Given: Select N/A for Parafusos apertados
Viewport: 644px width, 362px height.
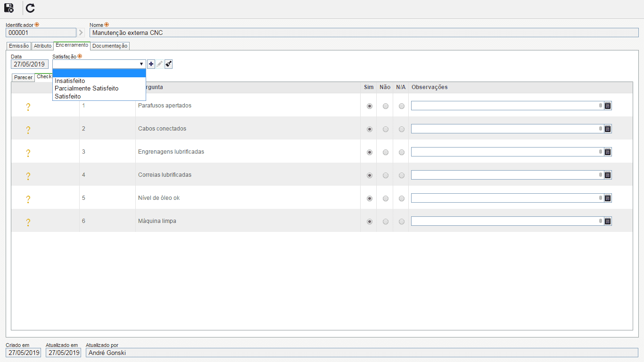Looking at the screenshot, I should [402, 106].
